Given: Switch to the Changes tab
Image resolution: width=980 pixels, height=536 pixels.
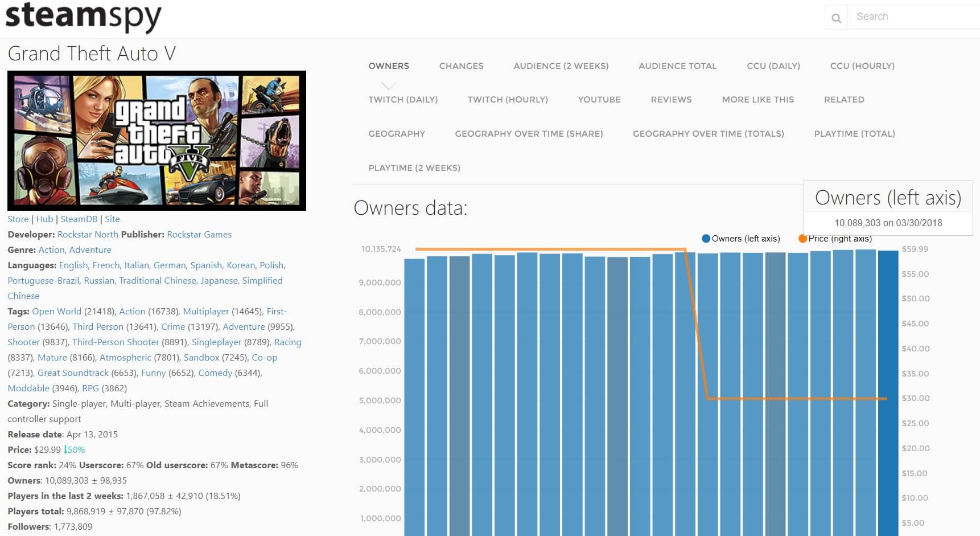Looking at the screenshot, I should tap(461, 66).
